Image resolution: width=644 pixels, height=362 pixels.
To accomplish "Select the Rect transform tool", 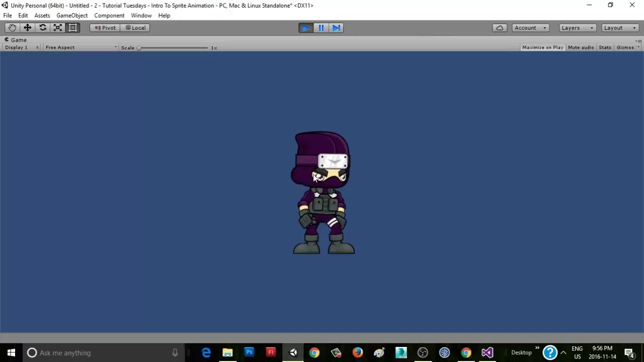I will point(72,28).
